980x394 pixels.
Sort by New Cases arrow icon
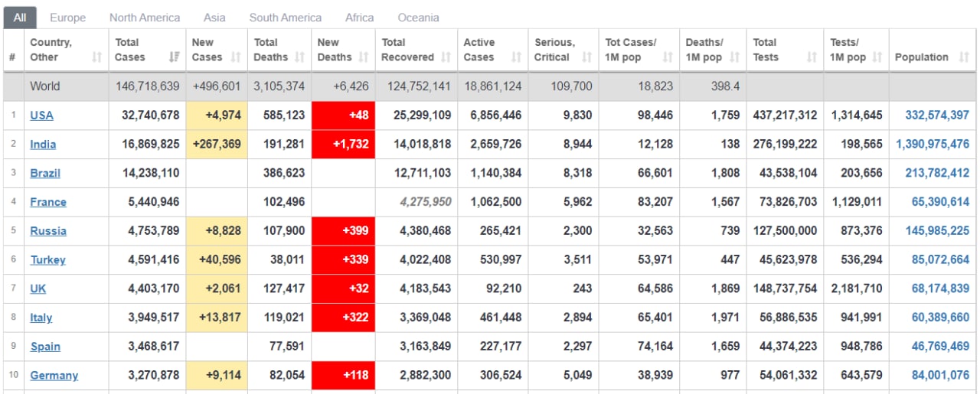click(x=236, y=57)
